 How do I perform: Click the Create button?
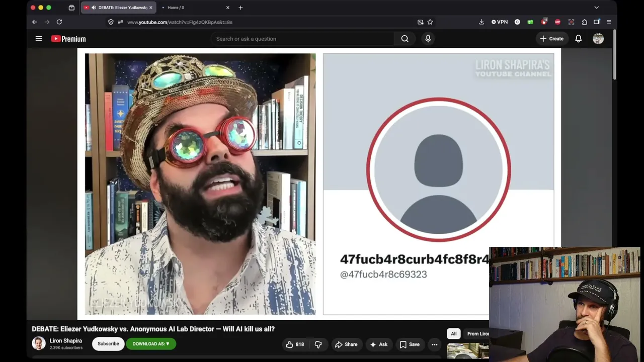click(552, 39)
